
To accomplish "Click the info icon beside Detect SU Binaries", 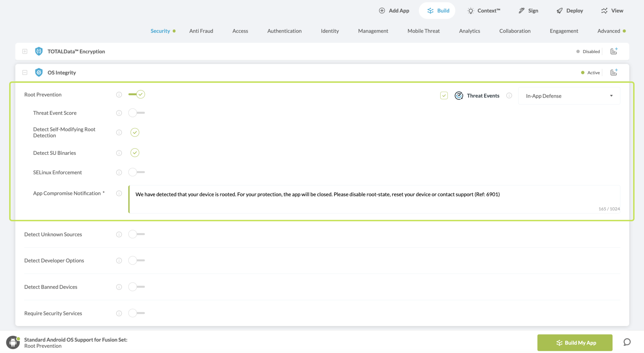I will [119, 153].
